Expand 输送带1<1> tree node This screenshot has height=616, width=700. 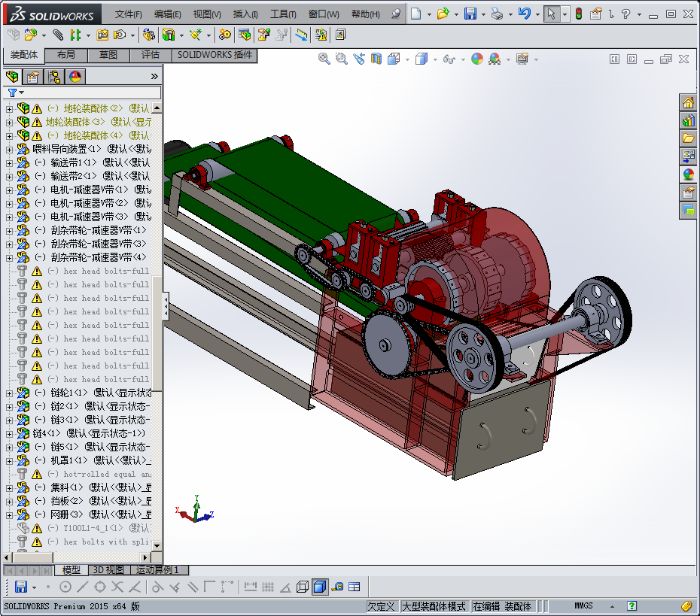[x=9, y=163]
